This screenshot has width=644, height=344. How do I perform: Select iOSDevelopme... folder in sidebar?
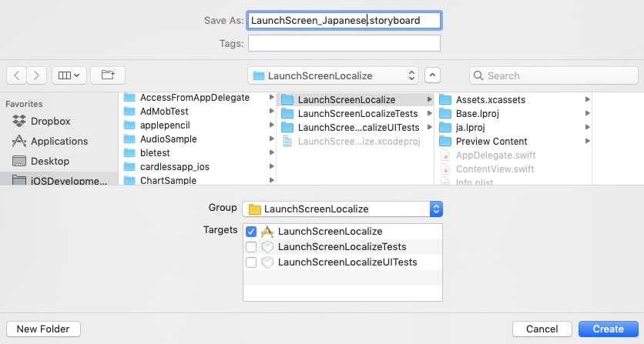point(59,181)
